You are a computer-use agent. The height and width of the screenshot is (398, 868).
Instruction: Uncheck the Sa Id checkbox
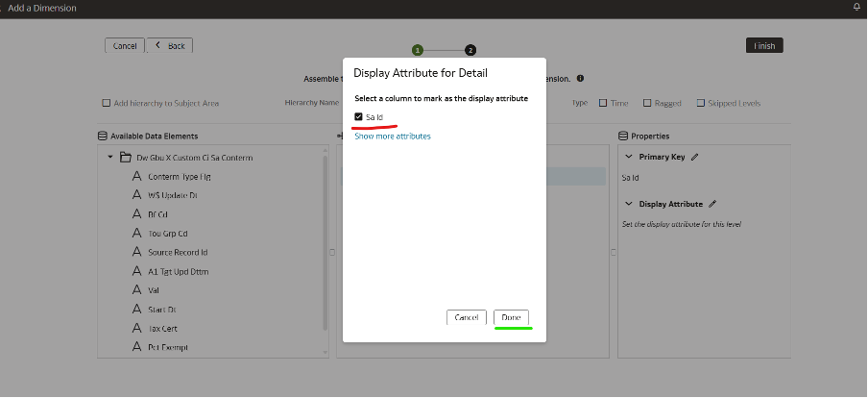pos(359,117)
